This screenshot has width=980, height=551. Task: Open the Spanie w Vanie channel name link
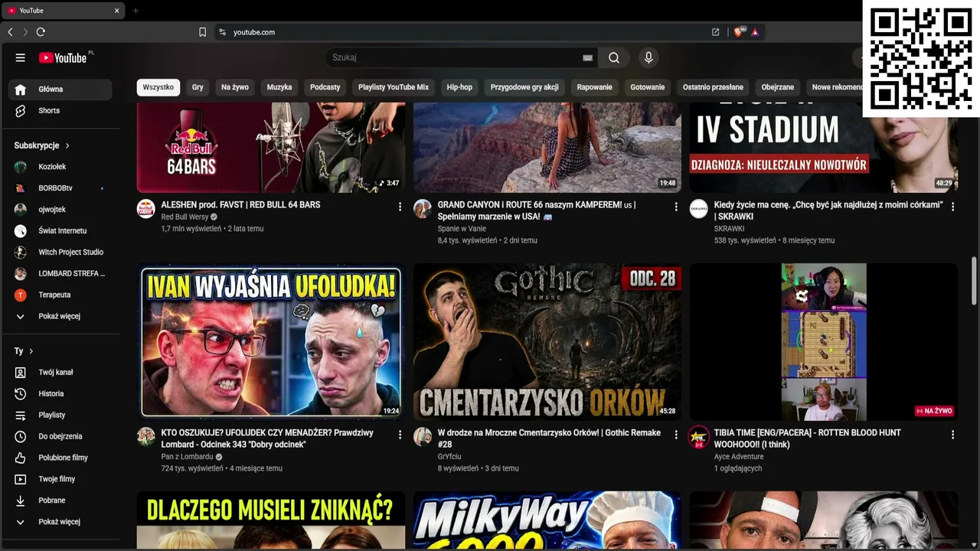point(462,229)
